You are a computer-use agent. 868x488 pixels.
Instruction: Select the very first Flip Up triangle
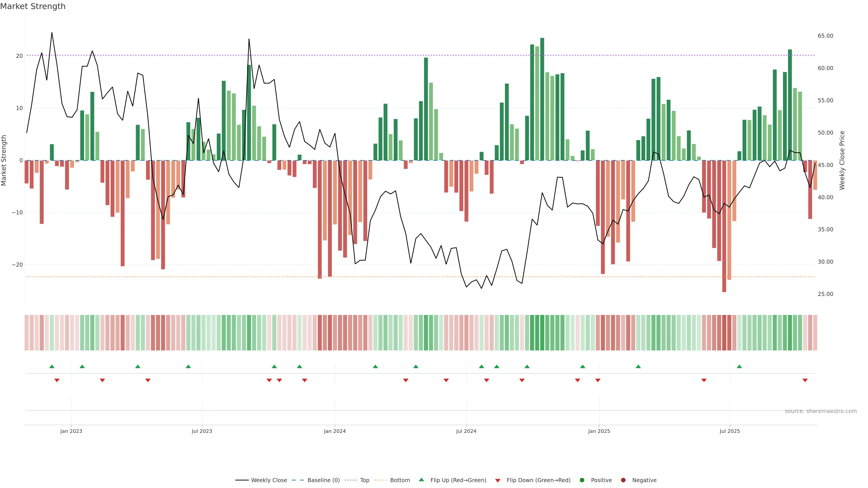point(52,366)
